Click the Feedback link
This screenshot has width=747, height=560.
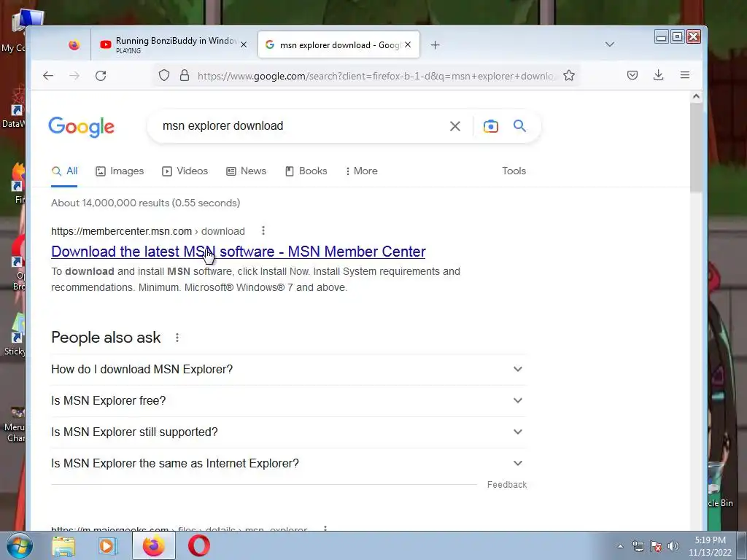pos(507,485)
